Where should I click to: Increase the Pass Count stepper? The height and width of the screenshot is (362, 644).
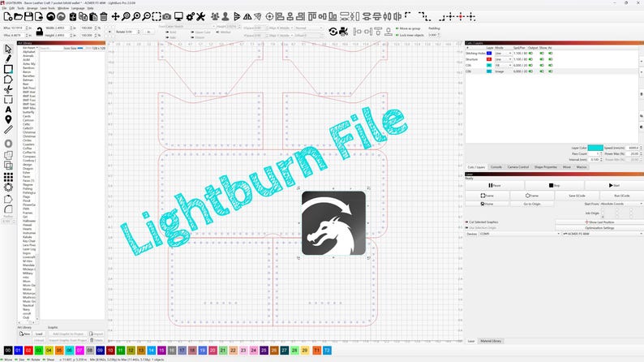pyautogui.click(x=601, y=153)
